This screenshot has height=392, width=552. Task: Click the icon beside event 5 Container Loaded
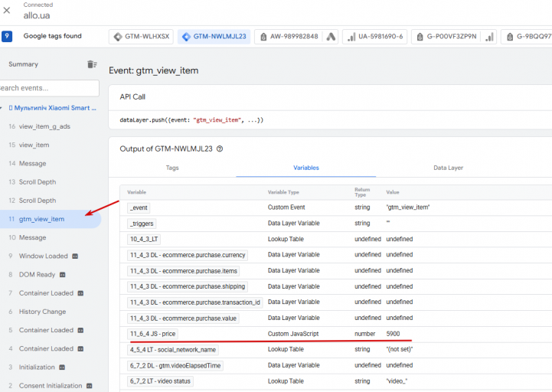point(80,330)
